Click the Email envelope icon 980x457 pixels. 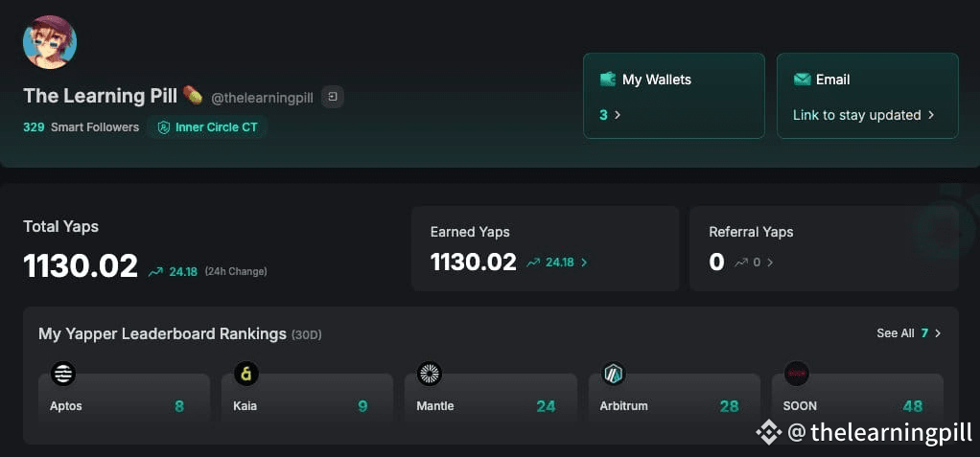802,80
